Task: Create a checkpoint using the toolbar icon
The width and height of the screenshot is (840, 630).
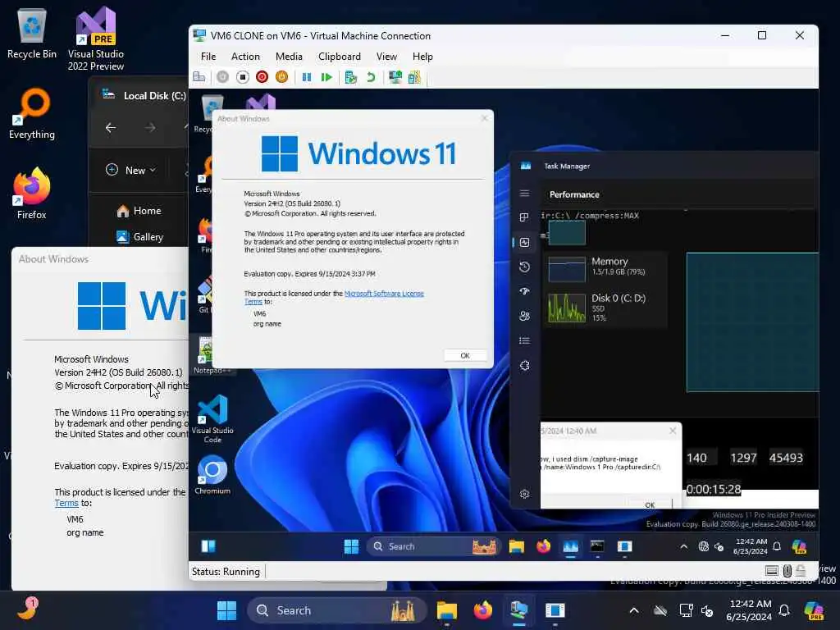Action: [x=351, y=77]
